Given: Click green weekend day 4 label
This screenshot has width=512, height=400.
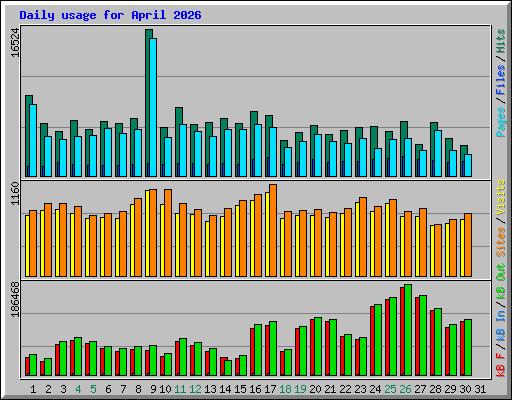Looking at the screenshot, I should click(x=78, y=389).
